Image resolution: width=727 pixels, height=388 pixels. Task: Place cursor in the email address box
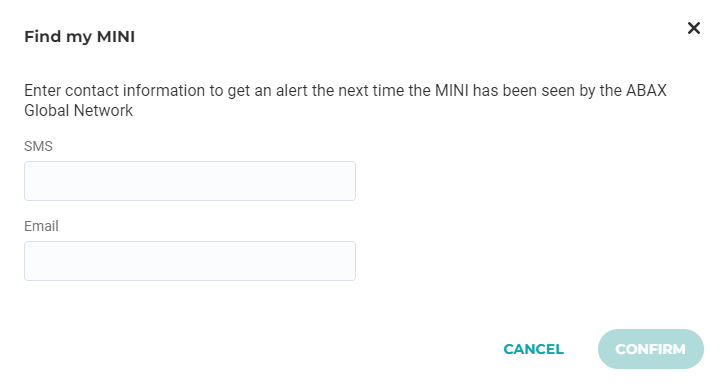[x=190, y=261]
